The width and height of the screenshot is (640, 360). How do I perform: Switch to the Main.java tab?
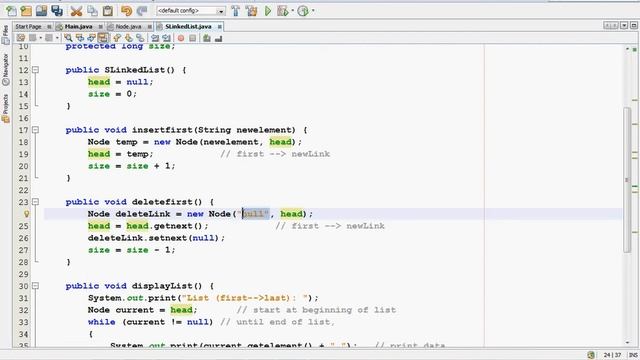point(78,27)
